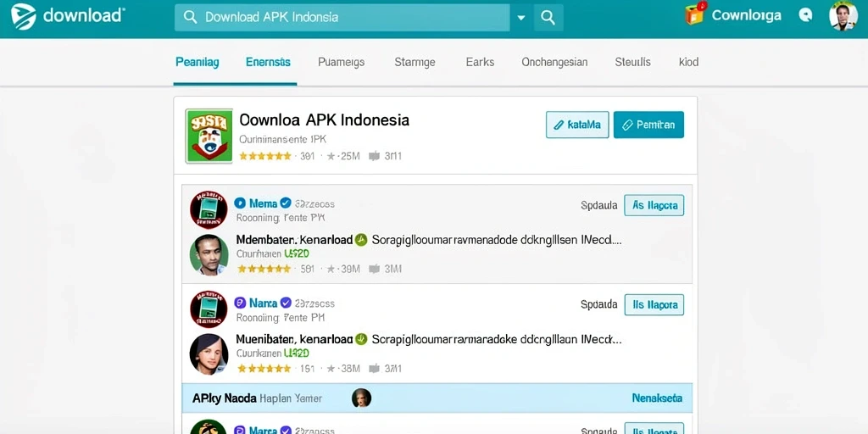The image size is (868, 434).
Task: Click comment icon beside 3IM
Action: 374,269
